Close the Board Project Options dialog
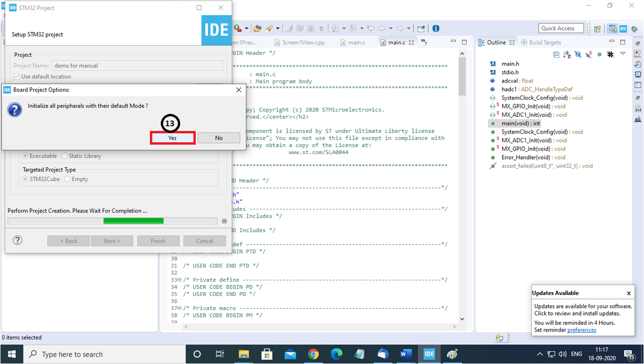 coord(239,90)
